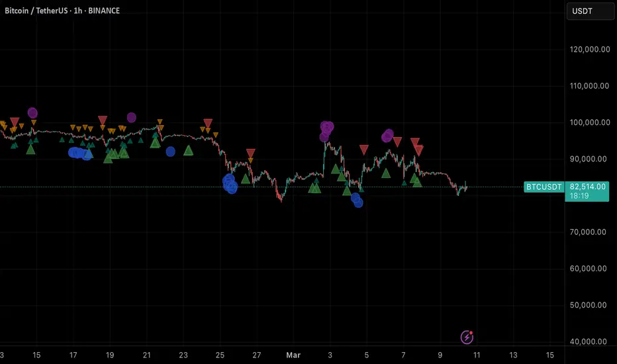Image resolution: width=617 pixels, height=364 pixels.
Task: Click the 18:19 candle countdown timer
Action: click(579, 196)
